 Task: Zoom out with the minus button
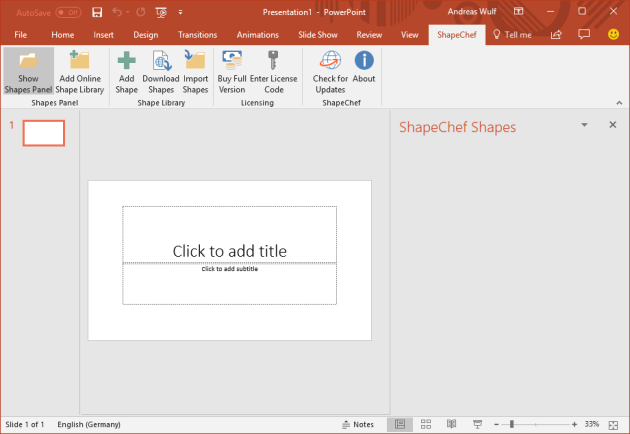coord(497,424)
